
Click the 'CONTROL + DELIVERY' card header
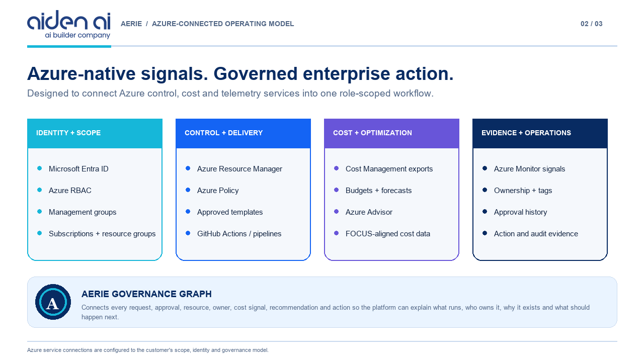pyautogui.click(x=243, y=133)
